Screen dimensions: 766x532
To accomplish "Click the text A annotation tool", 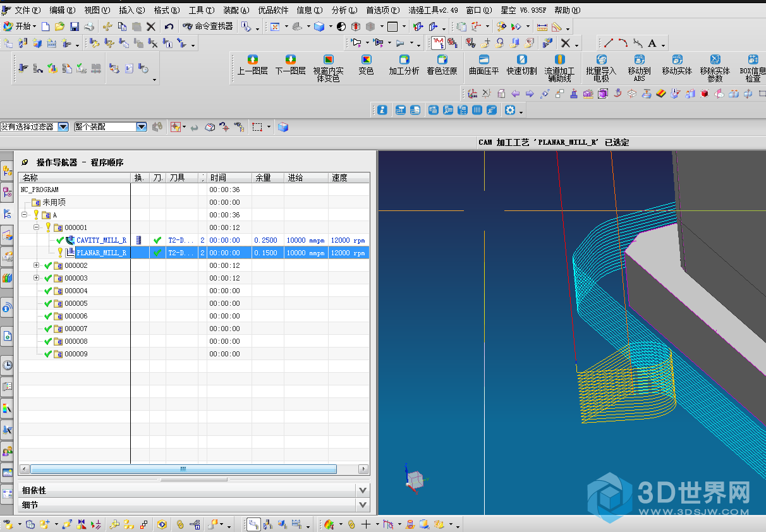I will pyautogui.click(x=652, y=44).
